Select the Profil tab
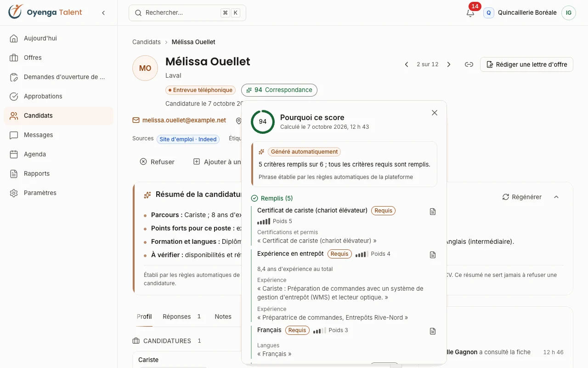The image size is (588, 368). (144, 316)
